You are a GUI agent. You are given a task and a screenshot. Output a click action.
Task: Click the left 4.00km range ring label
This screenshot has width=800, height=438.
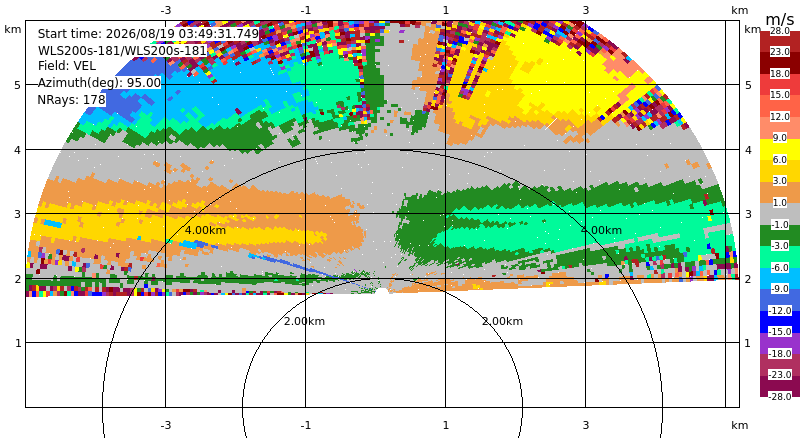pos(205,230)
